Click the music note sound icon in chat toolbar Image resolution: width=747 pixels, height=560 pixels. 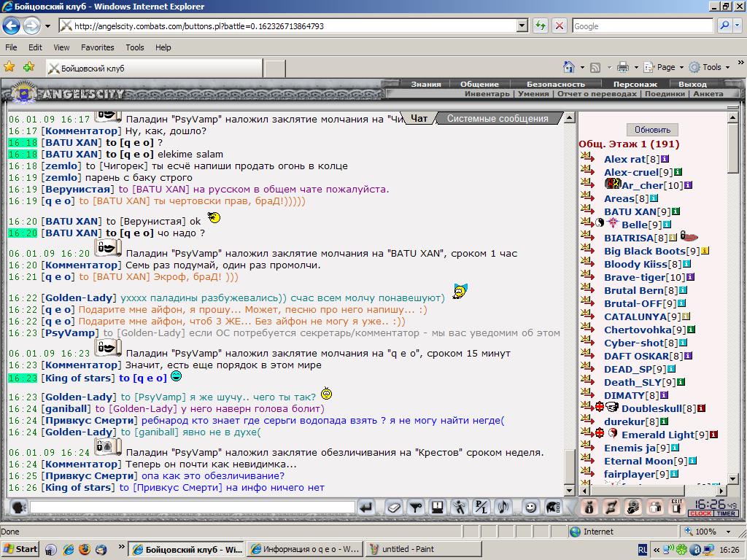tap(503, 507)
